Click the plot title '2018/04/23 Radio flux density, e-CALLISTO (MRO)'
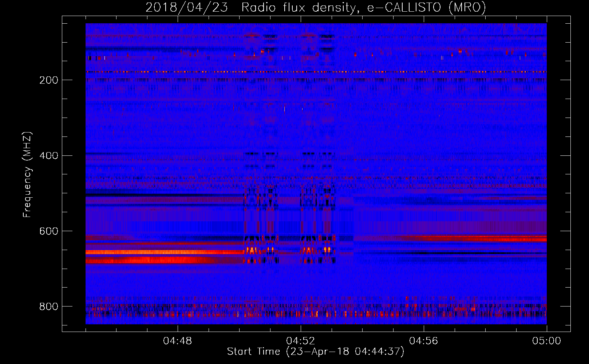Image resolution: width=589 pixels, height=364 pixels. tap(316, 7)
